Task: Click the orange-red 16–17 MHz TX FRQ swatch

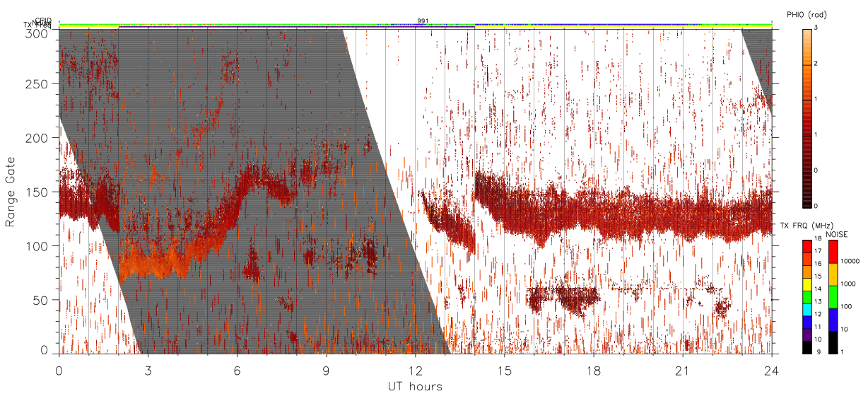Action: [807, 259]
